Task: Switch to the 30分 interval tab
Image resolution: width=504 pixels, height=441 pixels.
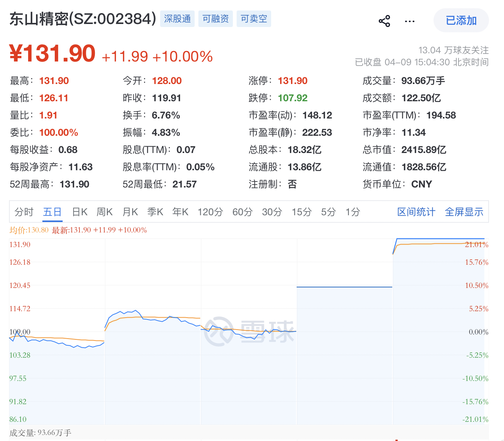Action: tap(272, 212)
